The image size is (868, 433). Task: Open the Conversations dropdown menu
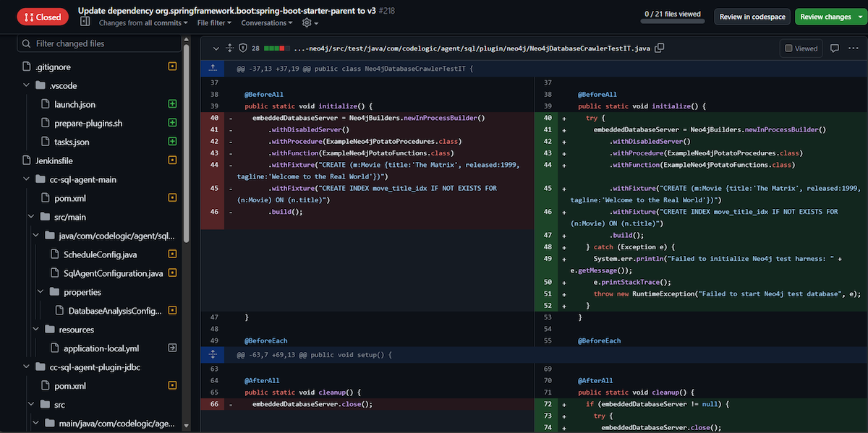click(267, 22)
